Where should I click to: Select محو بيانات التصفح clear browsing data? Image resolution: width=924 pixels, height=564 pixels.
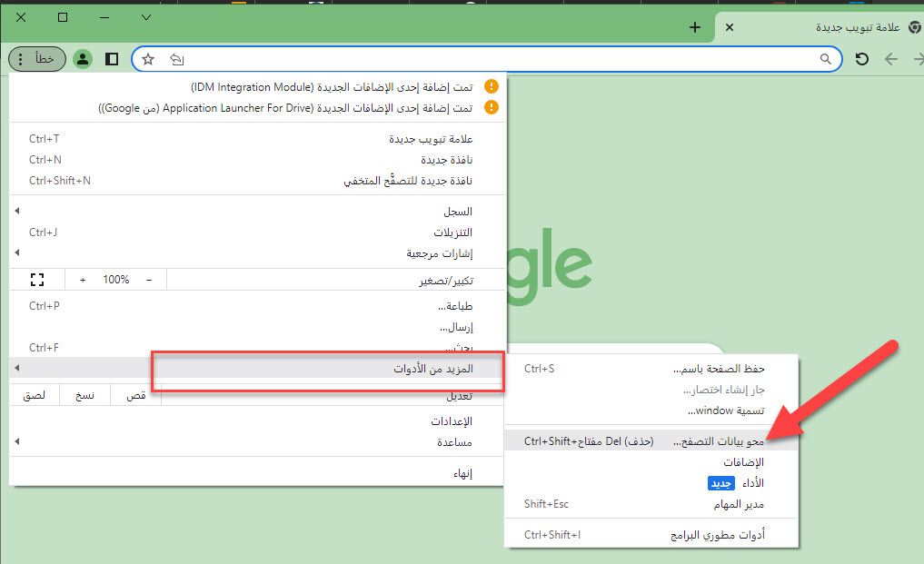click(x=651, y=441)
